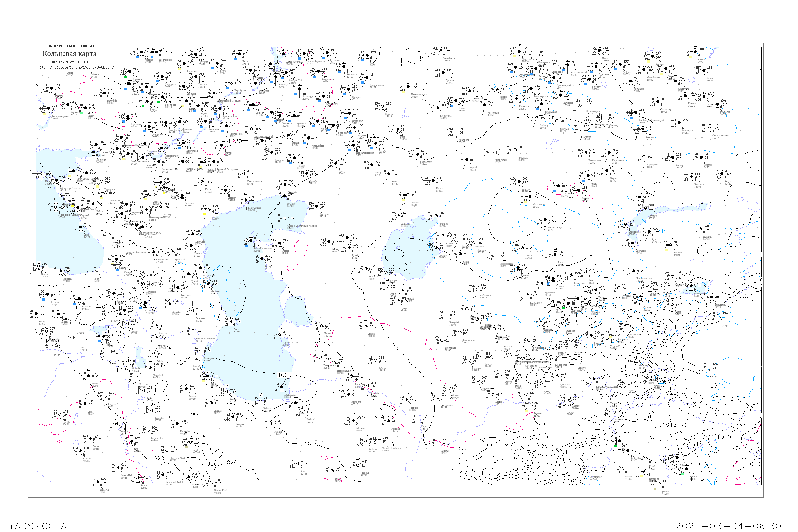This screenshot has height=532, width=798.
Task: Click the 2025-03-04-06:30 timestamp at bottom right
Action: tap(728, 526)
